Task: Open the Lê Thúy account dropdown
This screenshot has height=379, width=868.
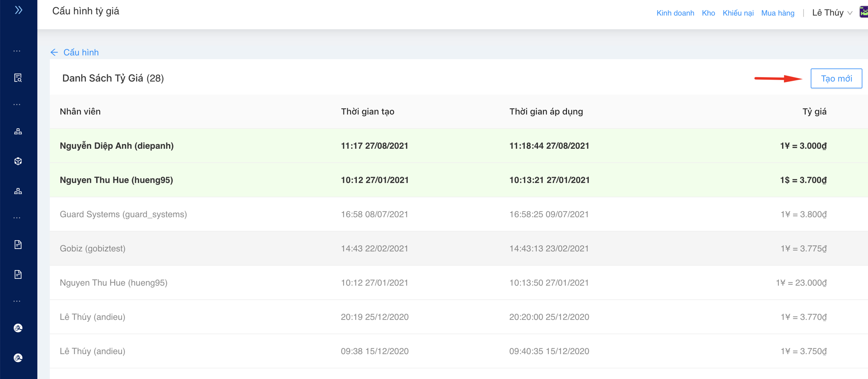Action: point(832,13)
